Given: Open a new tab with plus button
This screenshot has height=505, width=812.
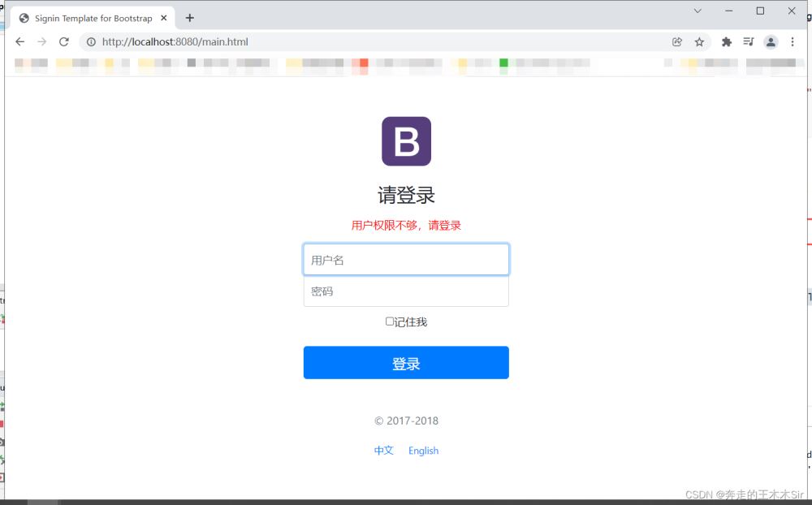Looking at the screenshot, I should pos(190,18).
